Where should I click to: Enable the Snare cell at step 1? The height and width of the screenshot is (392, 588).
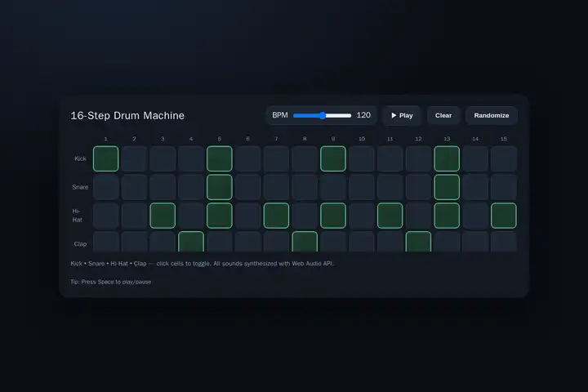[105, 187]
